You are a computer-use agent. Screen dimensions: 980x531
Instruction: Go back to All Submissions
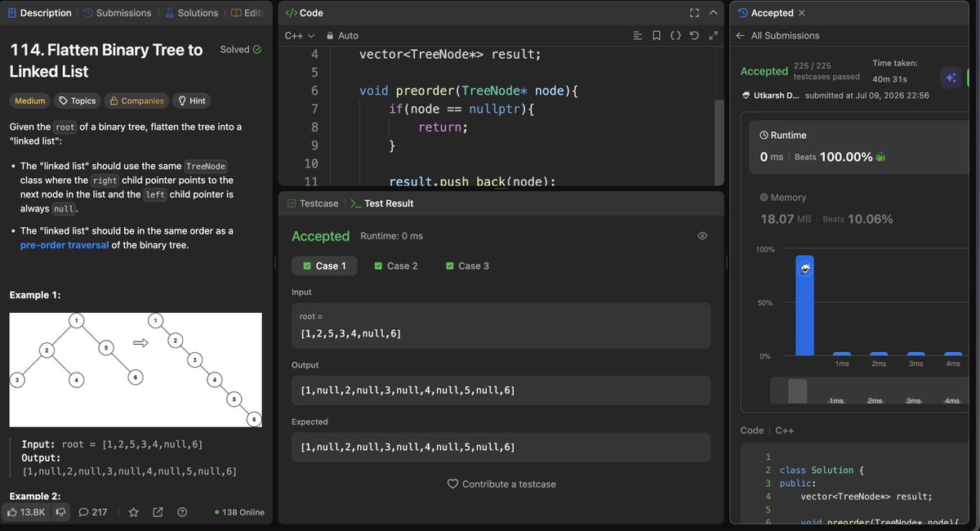point(777,36)
